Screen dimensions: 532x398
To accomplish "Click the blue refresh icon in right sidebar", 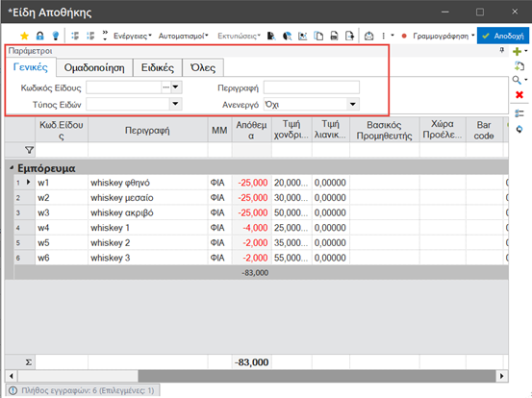I will point(519,129).
